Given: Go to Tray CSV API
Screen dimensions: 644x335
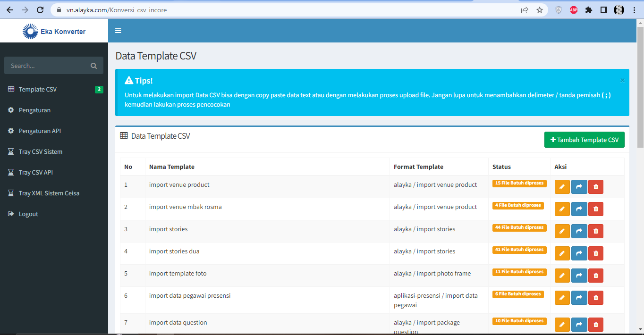Looking at the screenshot, I should tap(54, 172).
